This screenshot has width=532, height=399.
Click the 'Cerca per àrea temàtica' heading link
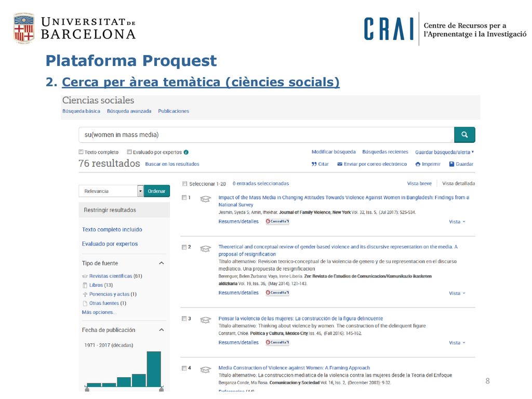(x=201, y=82)
